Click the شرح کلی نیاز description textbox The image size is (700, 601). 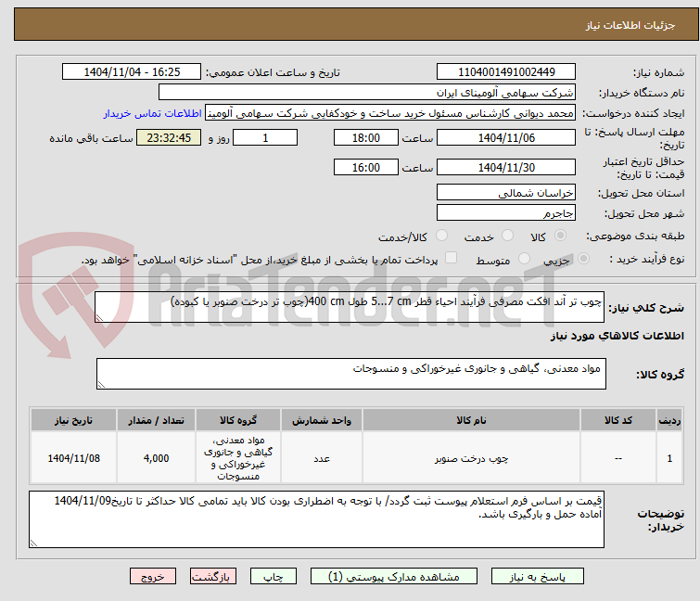tap(350, 307)
